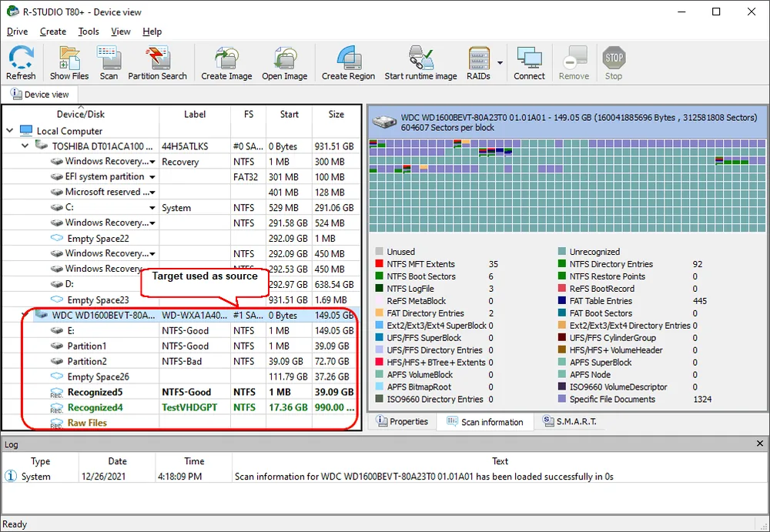Screen dimensions: 770x532
Task: Select the Recognized5 partition row
Action: (x=182, y=392)
